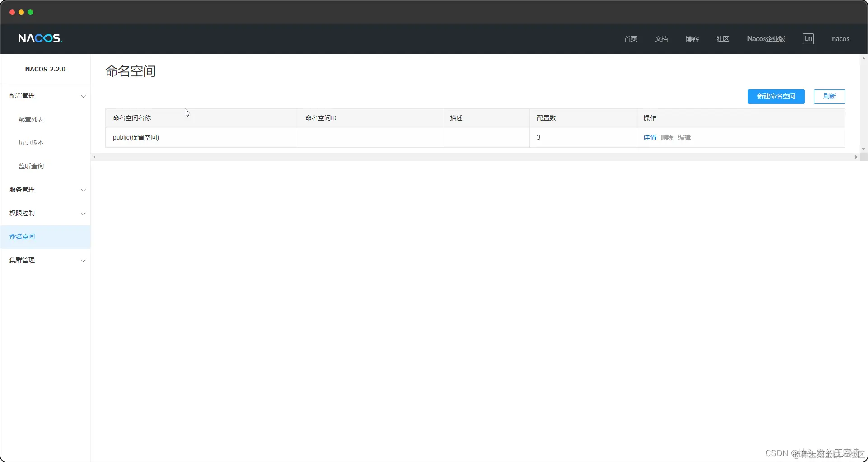Open Nacos企业版 link
The height and width of the screenshot is (462, 868).
[766, 39]
